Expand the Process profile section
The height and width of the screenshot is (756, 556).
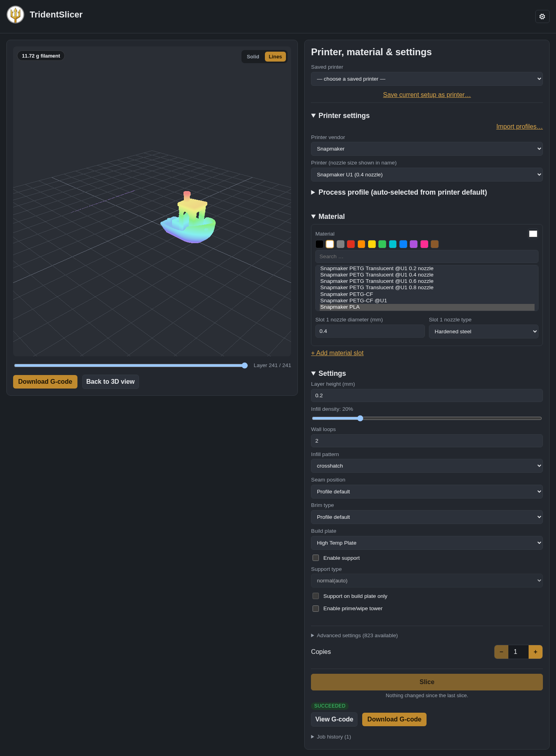(399, 192)
